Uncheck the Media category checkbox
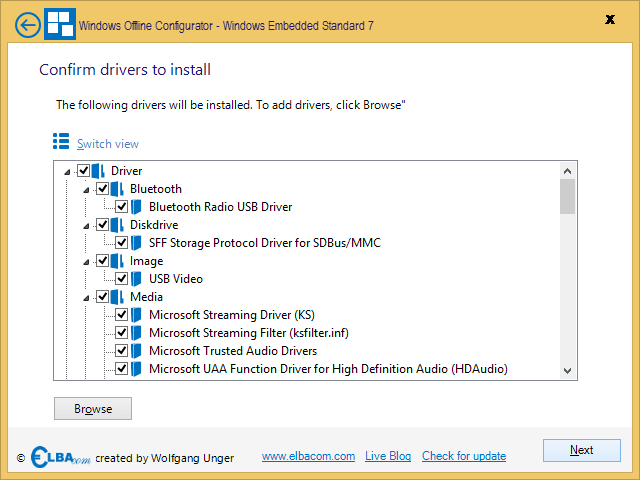 click(102, 296)
